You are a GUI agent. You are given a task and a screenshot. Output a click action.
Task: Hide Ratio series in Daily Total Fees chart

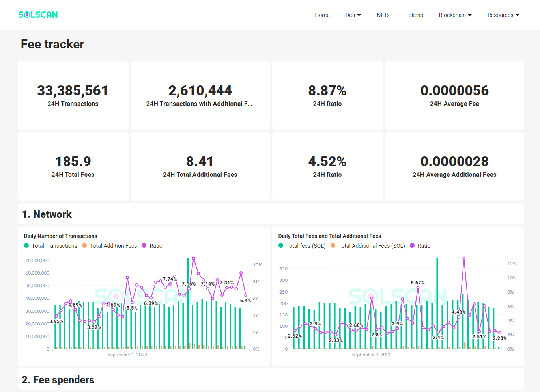(x=420, y=246)
